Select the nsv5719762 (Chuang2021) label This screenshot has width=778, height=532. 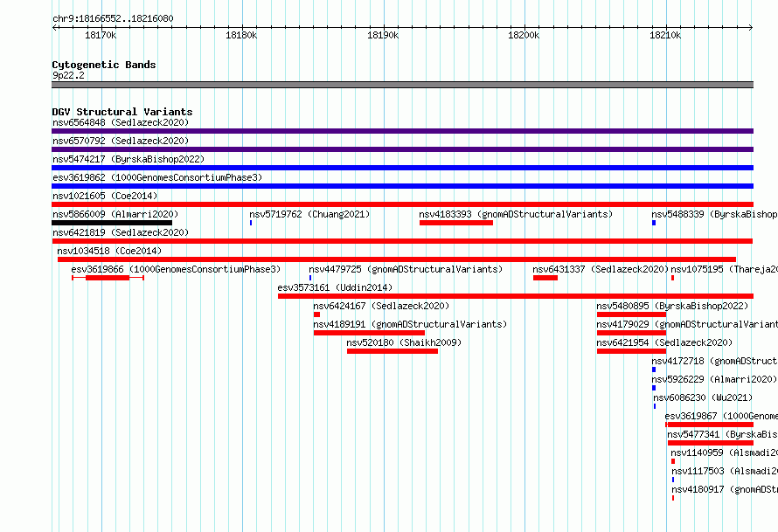[309, 214]
